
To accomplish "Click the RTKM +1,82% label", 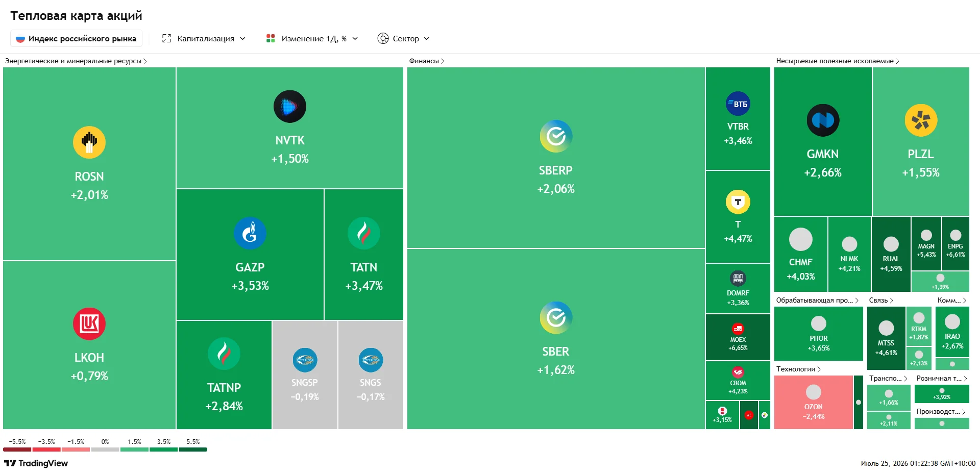I will point(919,333).
